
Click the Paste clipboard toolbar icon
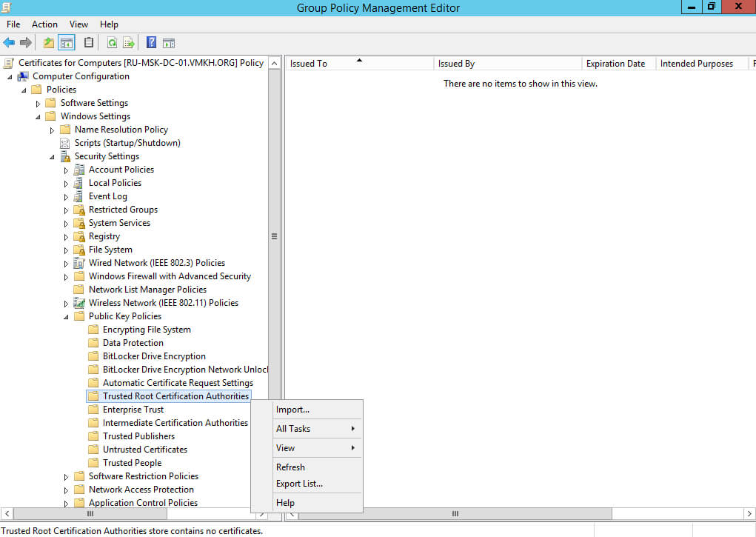pyautogui.click(x=89, y=43)
